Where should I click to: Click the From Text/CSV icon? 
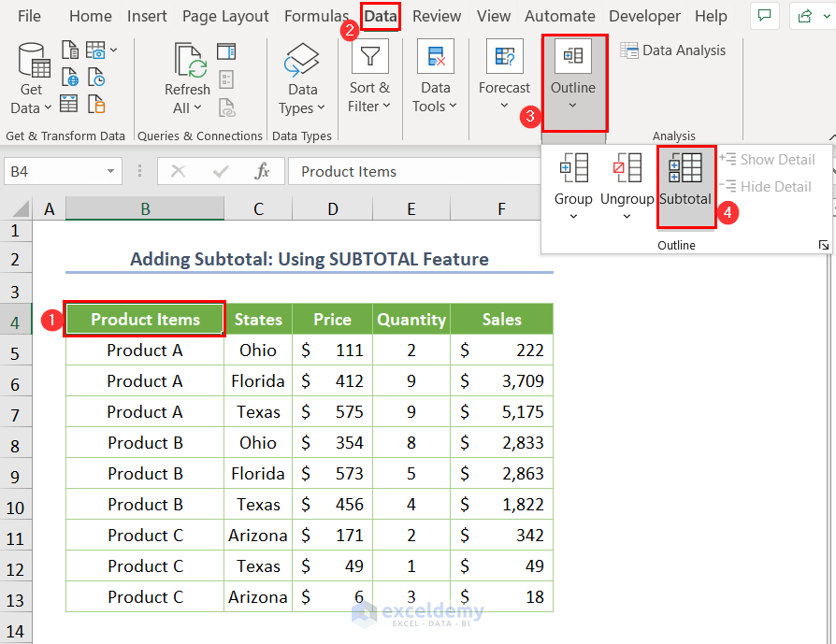[70, 50]
